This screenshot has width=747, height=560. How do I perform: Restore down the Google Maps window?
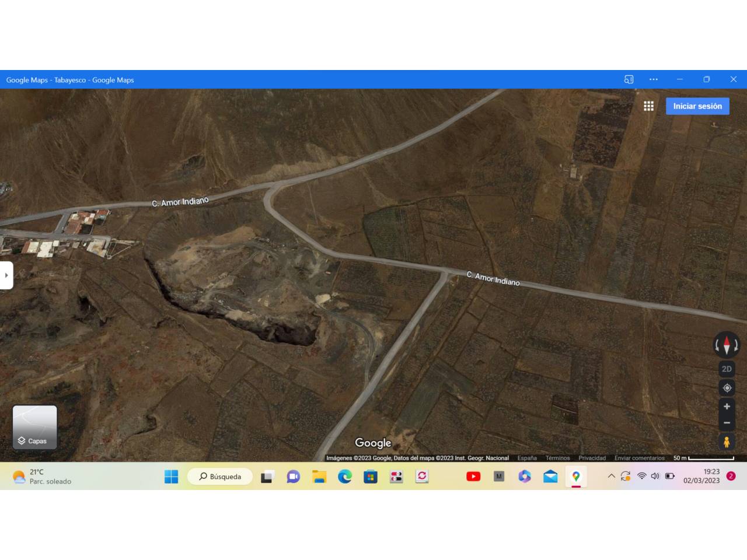(x=707, y=79)
